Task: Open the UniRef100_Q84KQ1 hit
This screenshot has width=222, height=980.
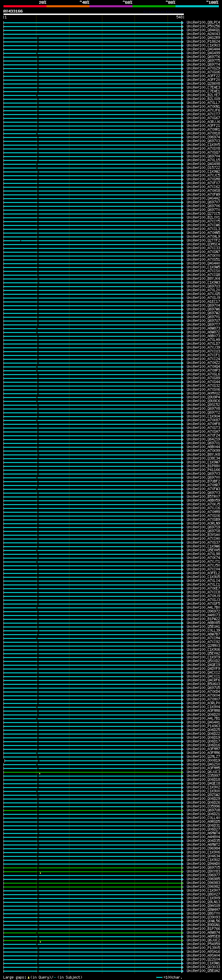Action: point(203,30)
